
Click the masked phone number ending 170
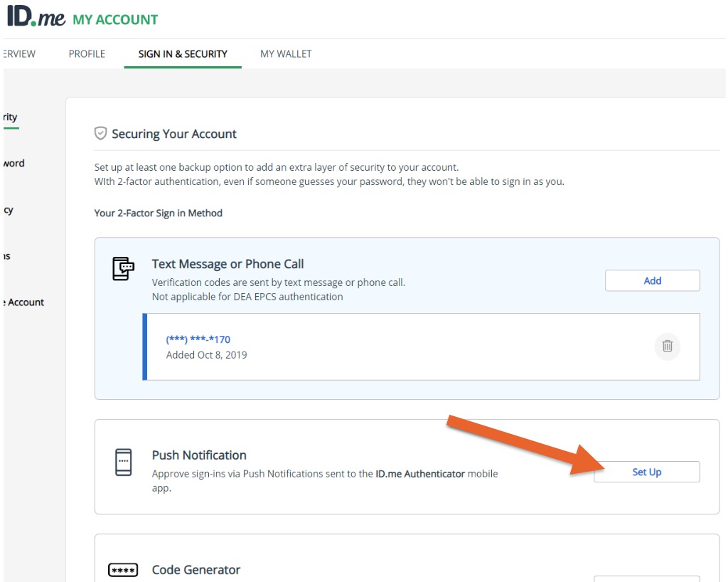click(198, 339)
